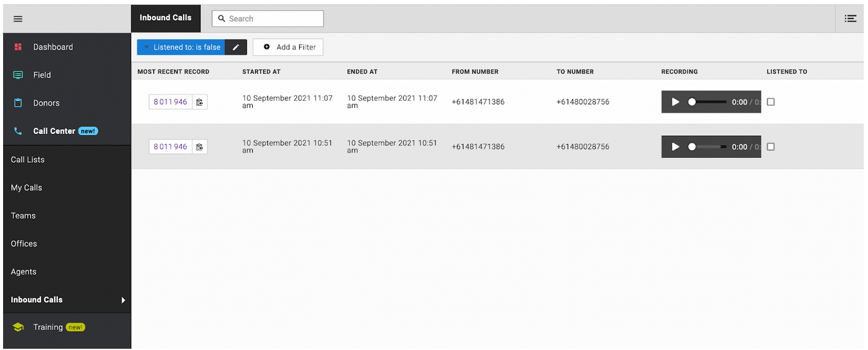Click the Dashboard grid icon

click(18, 47)
